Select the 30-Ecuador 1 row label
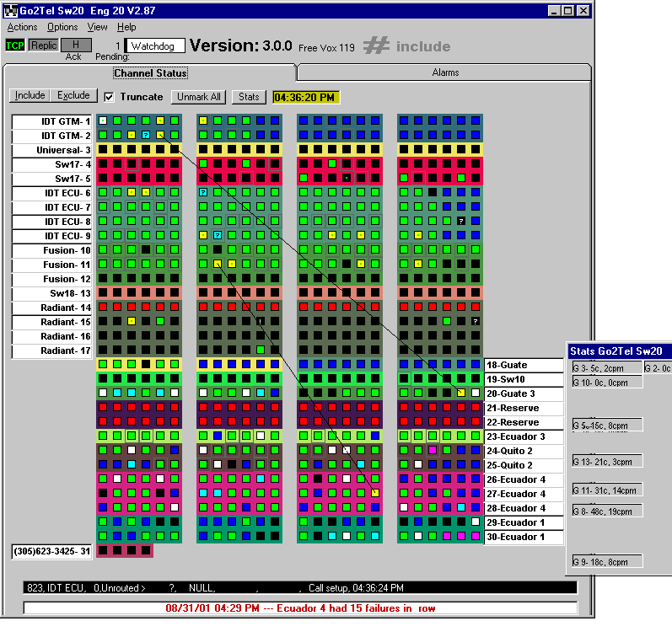 (x=524, y=537)
